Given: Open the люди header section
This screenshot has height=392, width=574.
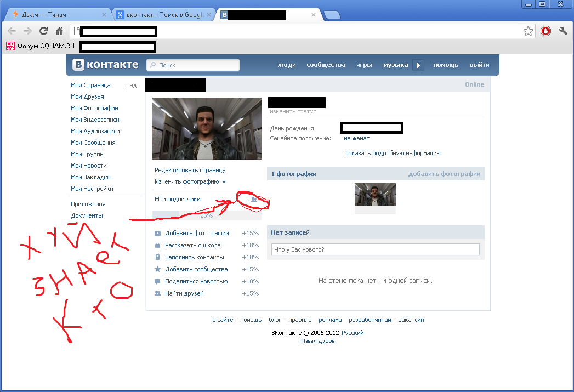Looking at the screenshot, I should 287,65.
